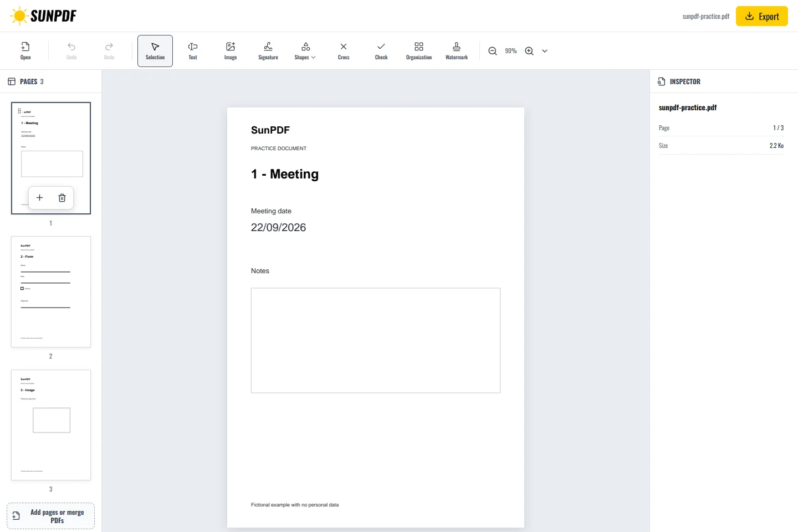
Task: Open the Shapes dropdown
Action: pyautogui.click(x=305, y=51)
